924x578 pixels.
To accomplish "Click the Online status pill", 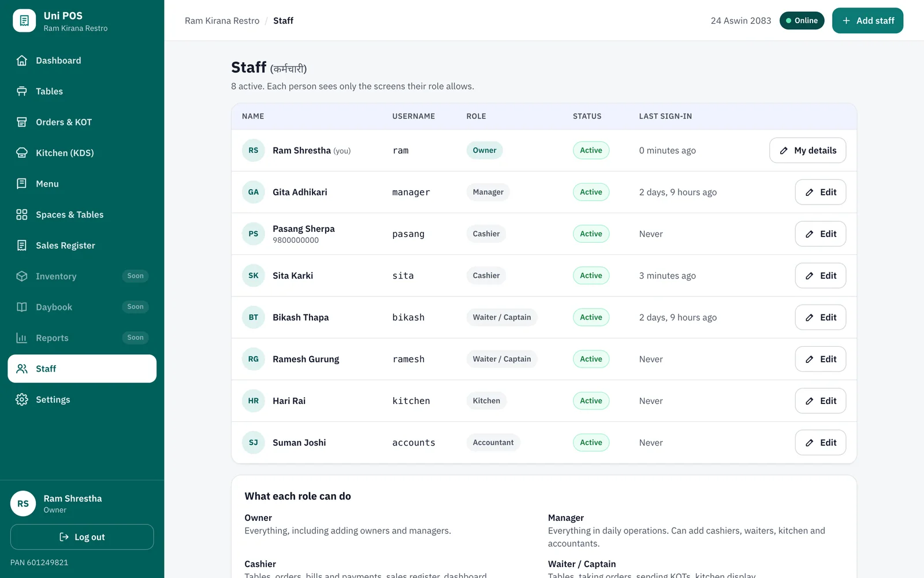I will coord(802,21).
